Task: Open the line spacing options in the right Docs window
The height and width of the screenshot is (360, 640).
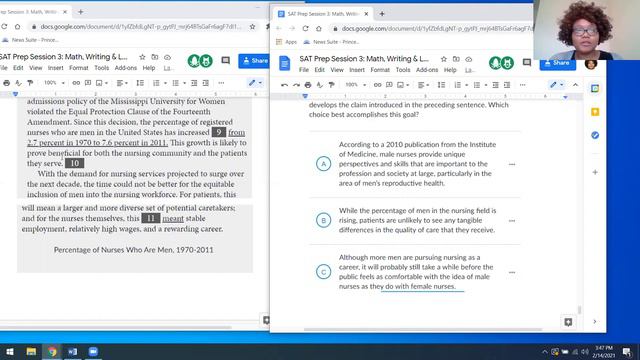Action: (441, 85)
